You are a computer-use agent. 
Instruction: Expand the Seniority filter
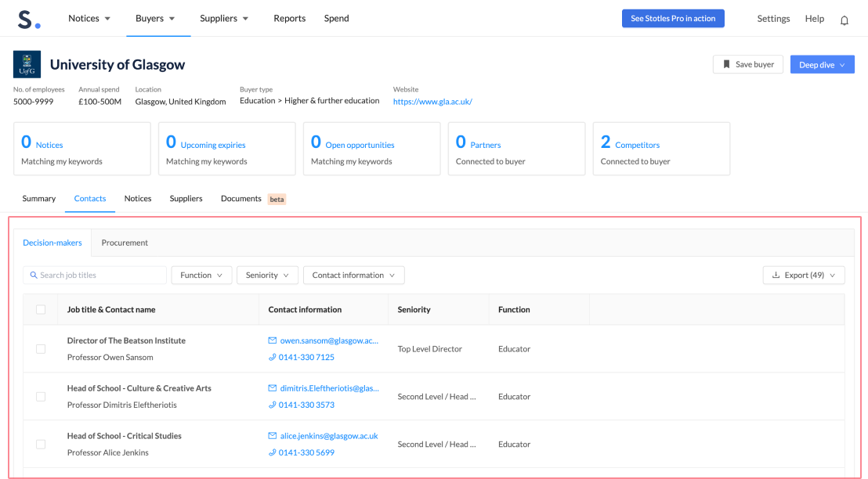[267, 276]
